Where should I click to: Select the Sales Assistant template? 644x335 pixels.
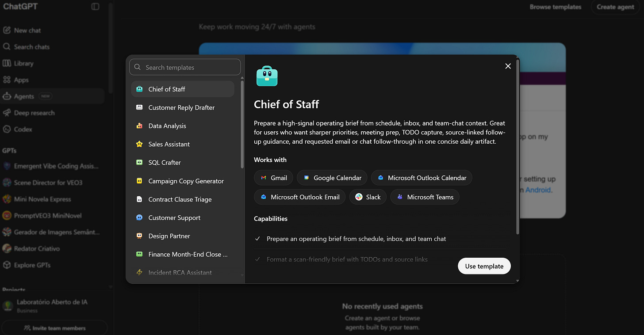point(183,144)
